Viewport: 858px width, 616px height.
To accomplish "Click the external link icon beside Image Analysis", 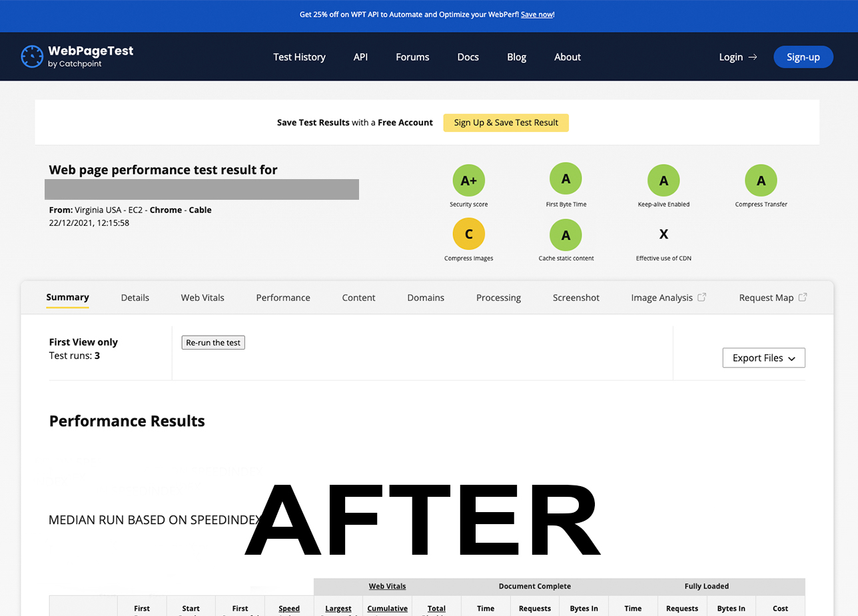I will [x=701, y=297].
